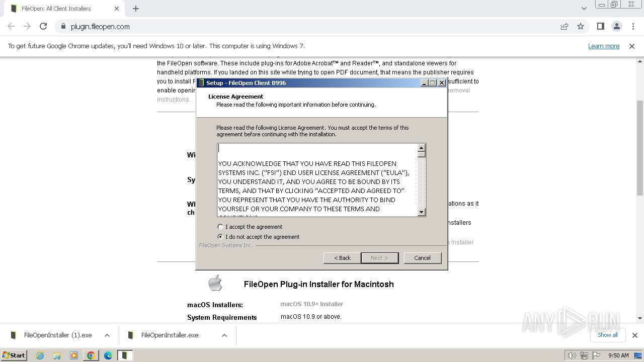Image resolution: width=644 pixels, height=362 pixels.
Task: Open Chrome profile avatar menu
Action: pyautogui.click(x=617, y=27)
